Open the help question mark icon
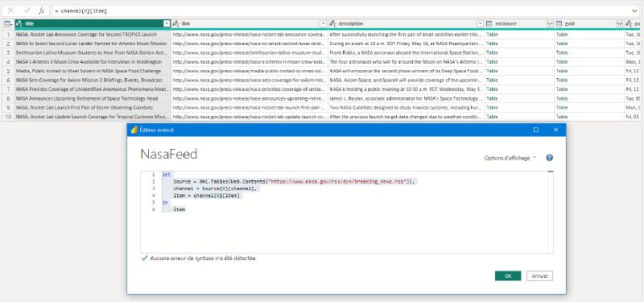Viewport: 644px width, 302px height. click(x=550, y=158)
